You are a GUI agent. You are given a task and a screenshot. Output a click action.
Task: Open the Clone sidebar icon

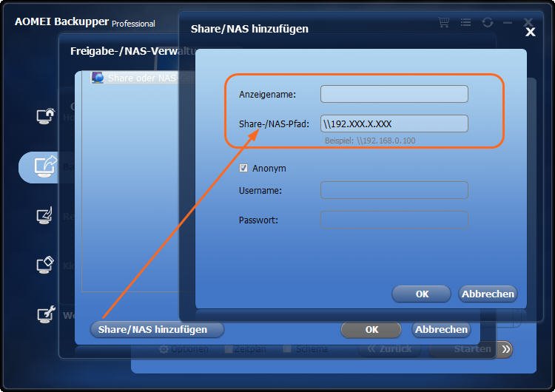[45, 265]
